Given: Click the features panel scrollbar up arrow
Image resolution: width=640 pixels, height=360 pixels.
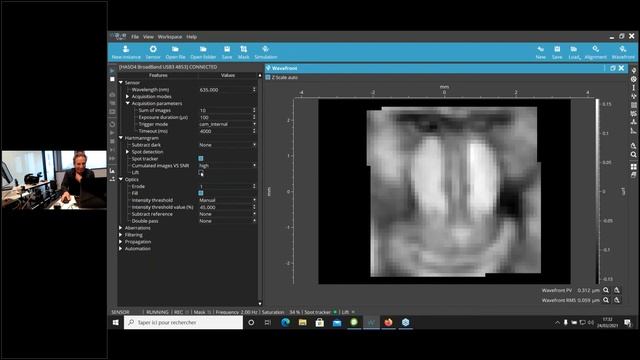Looking at the screenshot, I should pos(260,76).
